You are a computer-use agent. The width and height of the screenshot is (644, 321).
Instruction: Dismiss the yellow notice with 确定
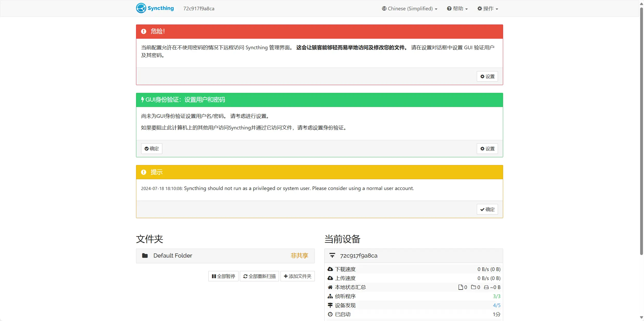point(487,209)
